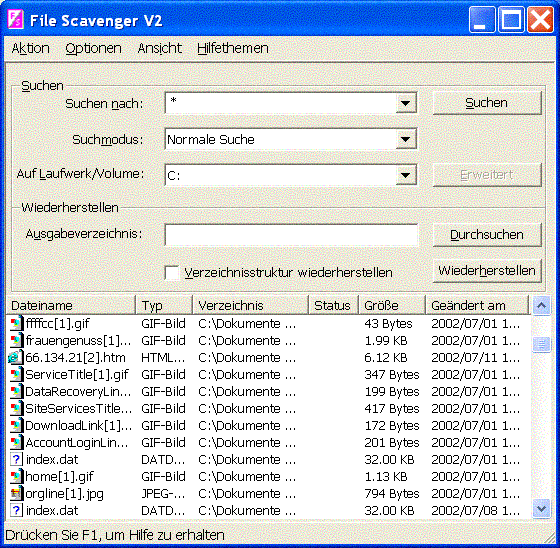This screenshot has height=548, width=560.
Task: Click the icon beside DataRecoveryLin... file
Action: click(16, 392)
